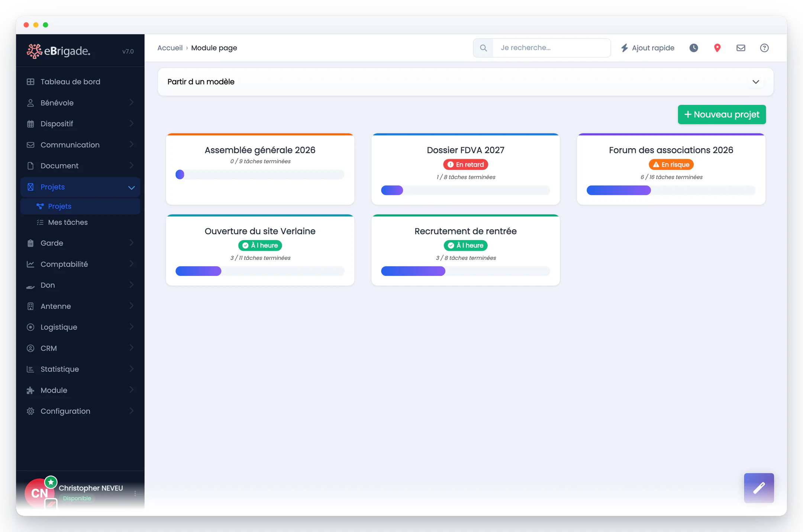Click the Statistique bars icon
This screenshot has width=803, height=532.
[x=30, y=369]
